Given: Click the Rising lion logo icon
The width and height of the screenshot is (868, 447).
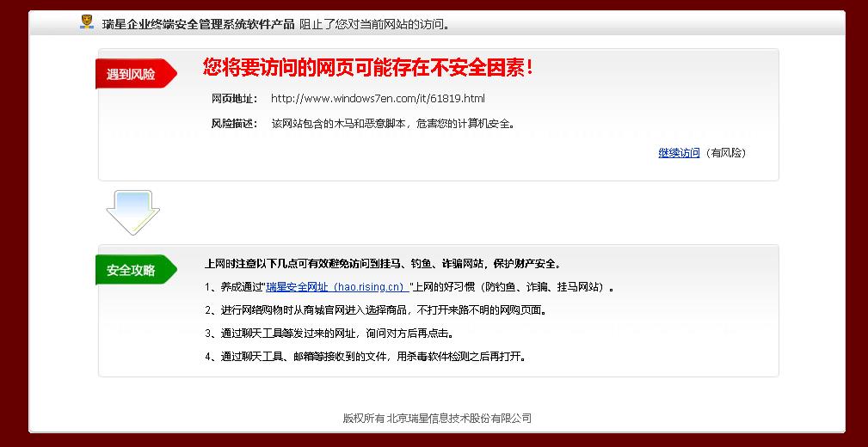Looking at the screenshot, I should [x=87, y=22].
